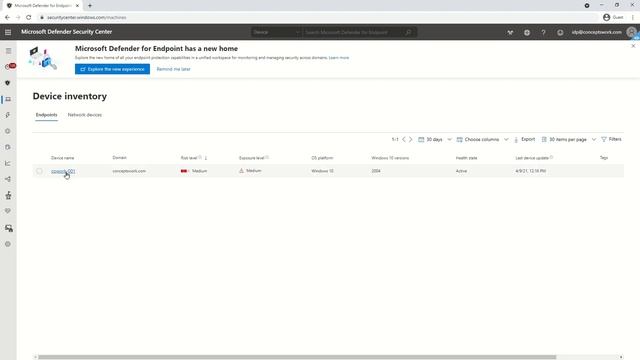Screen dimensions: 640x360
Task: Click the Active health state cell
Action: 461,171
